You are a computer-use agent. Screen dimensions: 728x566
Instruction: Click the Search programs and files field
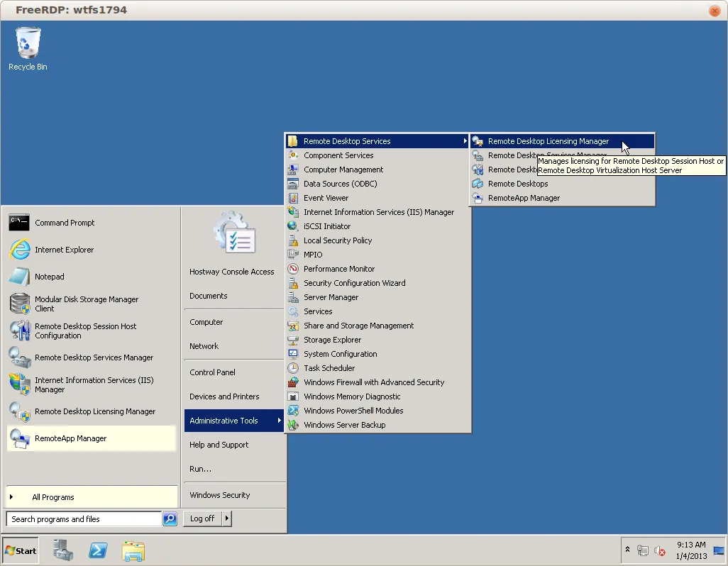(84, 519)
